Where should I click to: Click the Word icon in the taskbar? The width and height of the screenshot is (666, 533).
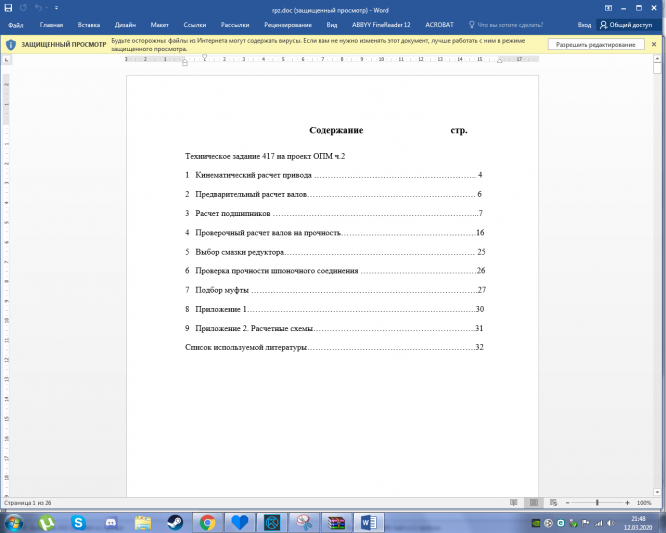367,522
